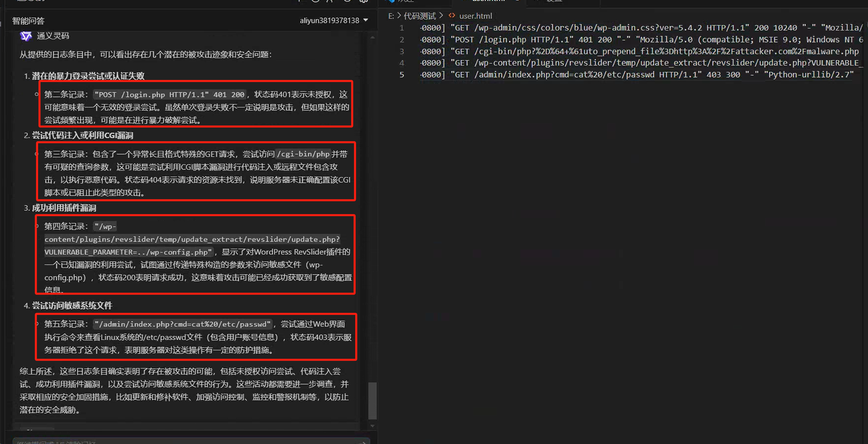
Task: Open the 代码测试 folder breadcrumb
Action: tap(419, 16)
